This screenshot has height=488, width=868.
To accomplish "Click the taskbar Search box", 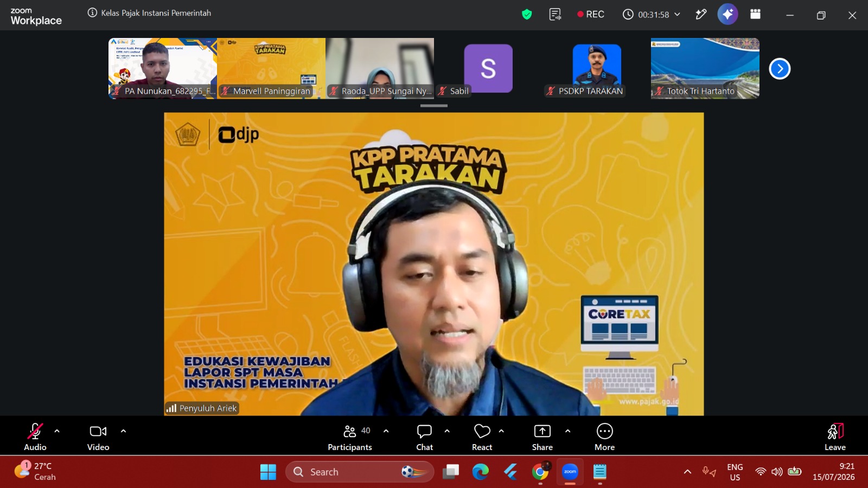I will pos(360,472).
